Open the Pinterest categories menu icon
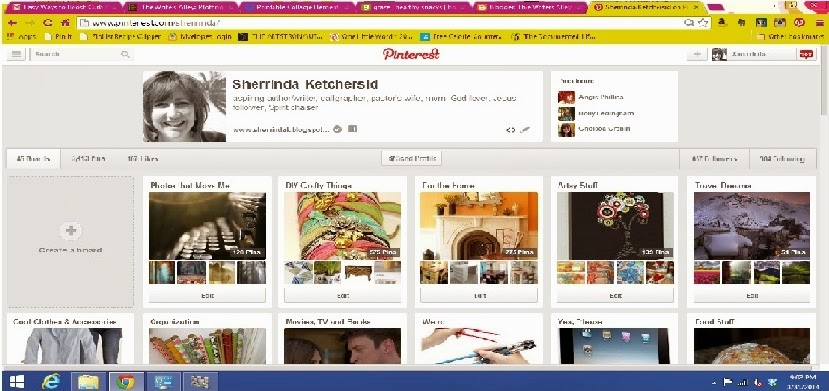Viewport: 829px width, 391px height. click(16, 54)
